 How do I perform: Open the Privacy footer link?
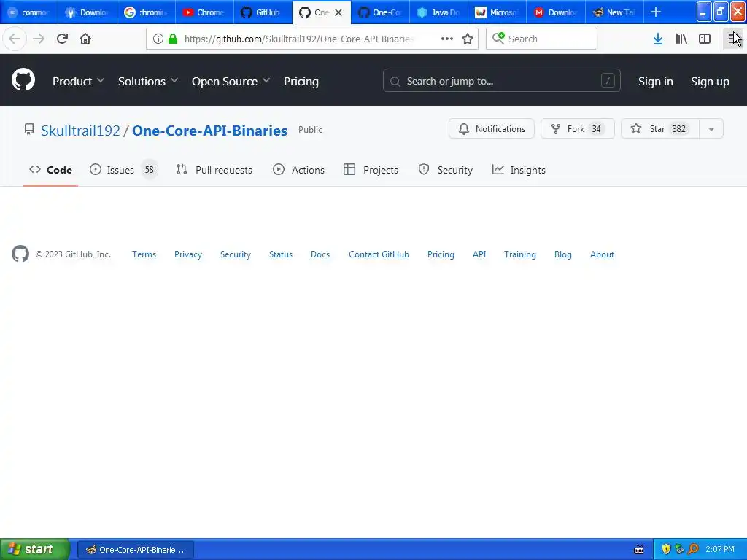point(188,254)
